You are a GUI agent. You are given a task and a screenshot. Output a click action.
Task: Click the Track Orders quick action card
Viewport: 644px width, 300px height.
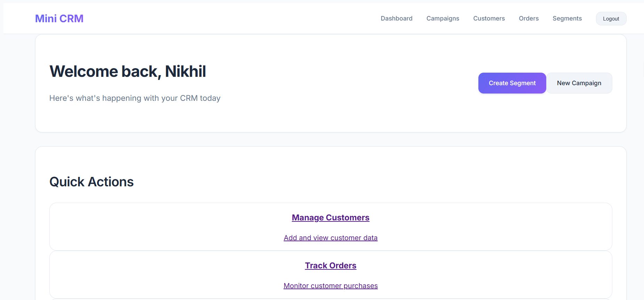pyautogui.click(x=139, y=275)
